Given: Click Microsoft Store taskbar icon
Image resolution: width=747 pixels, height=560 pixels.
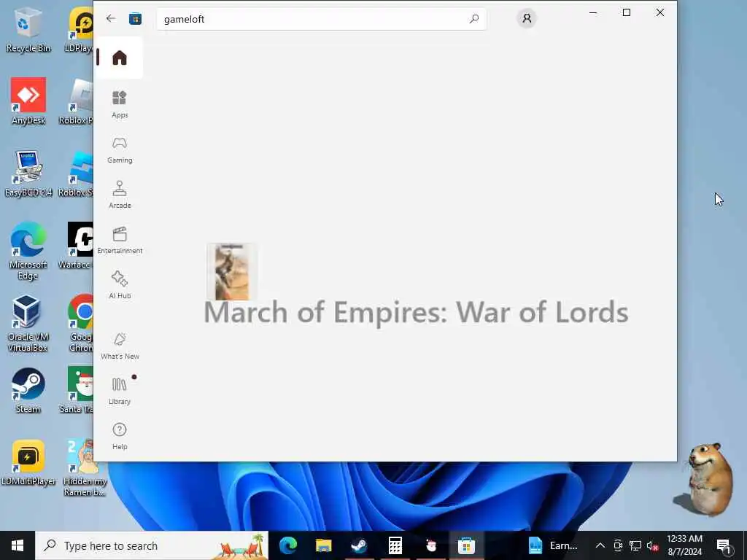Looking at the screenshot, I should 466,545.
